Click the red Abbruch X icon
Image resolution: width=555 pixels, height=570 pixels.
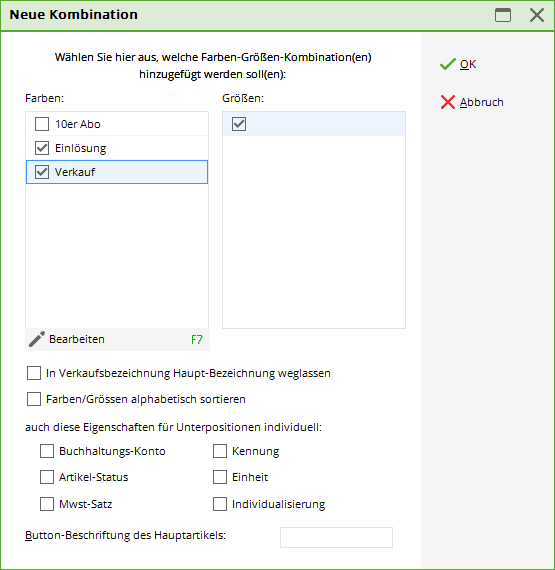[x=447, y=102]
